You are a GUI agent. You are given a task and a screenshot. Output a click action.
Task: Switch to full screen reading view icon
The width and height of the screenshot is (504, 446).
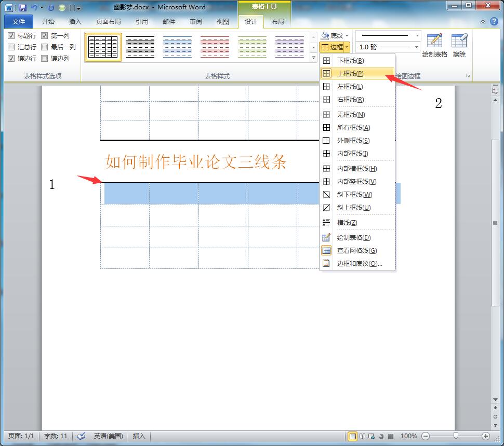pyautogui.click(x=362, y=436)
